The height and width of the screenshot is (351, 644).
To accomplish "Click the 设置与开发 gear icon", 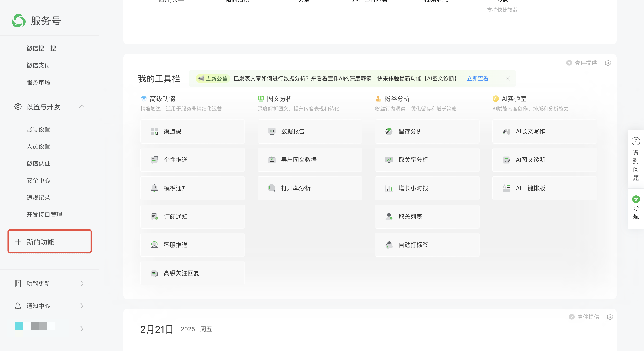I will (x=18, y=107).
